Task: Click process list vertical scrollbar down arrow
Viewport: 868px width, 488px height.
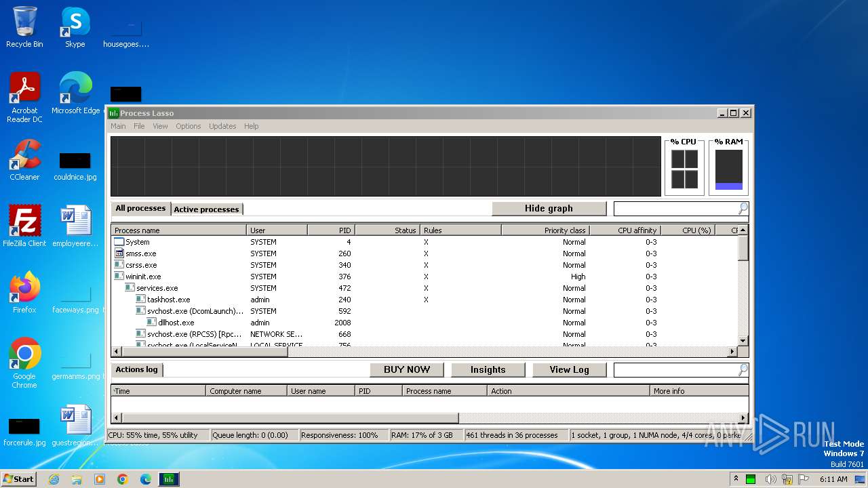Action: (743, 341)
